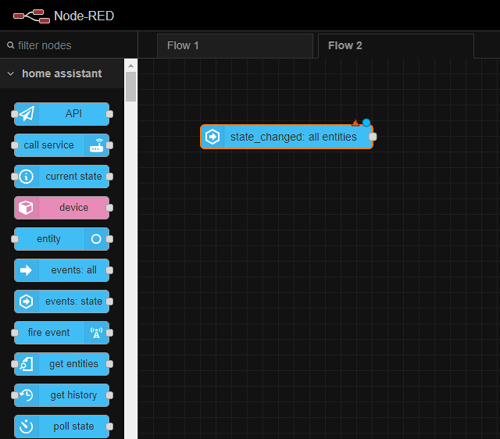Screen dimensions: 500x439
Task: Click the get history node clock icon
Action: (26, 395)
